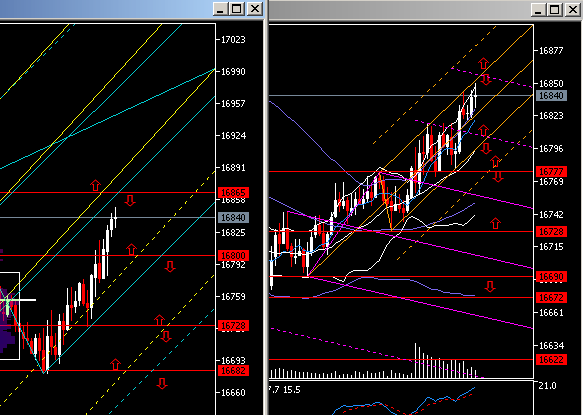The image size is (583, 415).
Task: Click the 16759 price axis value in left chart
Action: click(x=233, y=297)
